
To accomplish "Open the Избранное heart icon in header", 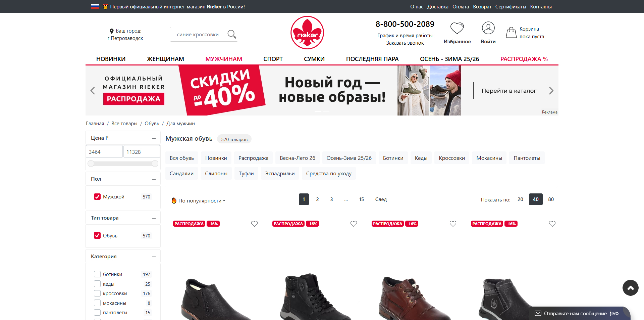I will point(457,28).
